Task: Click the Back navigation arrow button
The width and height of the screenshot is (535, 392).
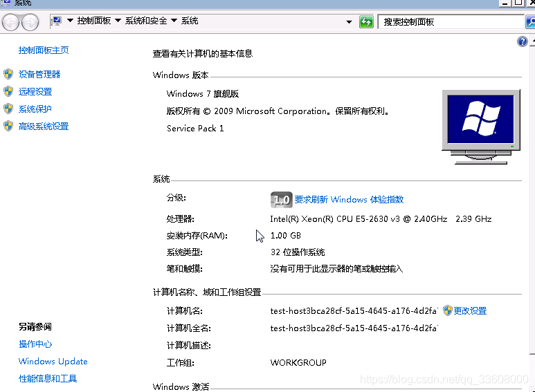Action: pos(10,23)
